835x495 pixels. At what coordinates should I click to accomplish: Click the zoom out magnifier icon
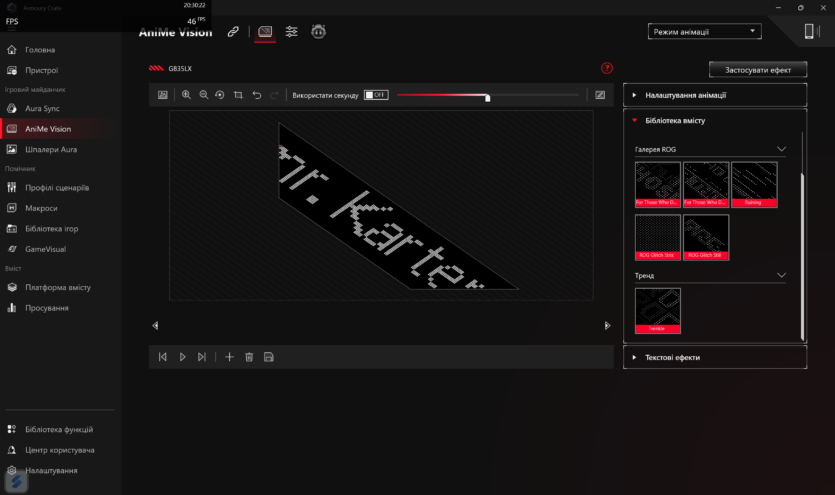pos(204,95)
